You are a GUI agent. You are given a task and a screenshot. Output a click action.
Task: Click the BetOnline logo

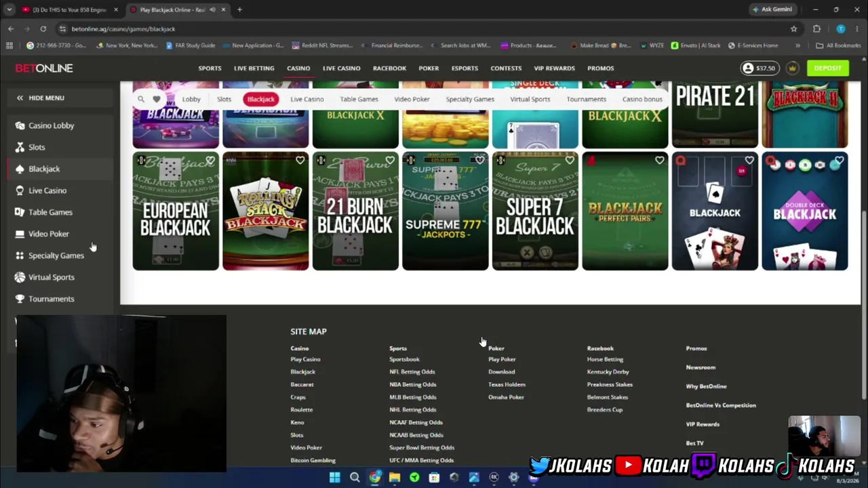(44, 68)
